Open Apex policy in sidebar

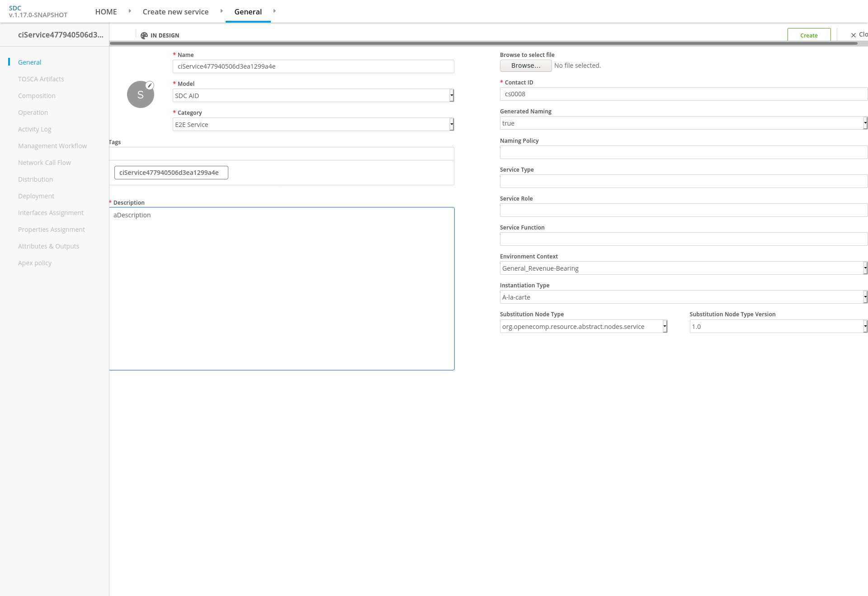35,263
